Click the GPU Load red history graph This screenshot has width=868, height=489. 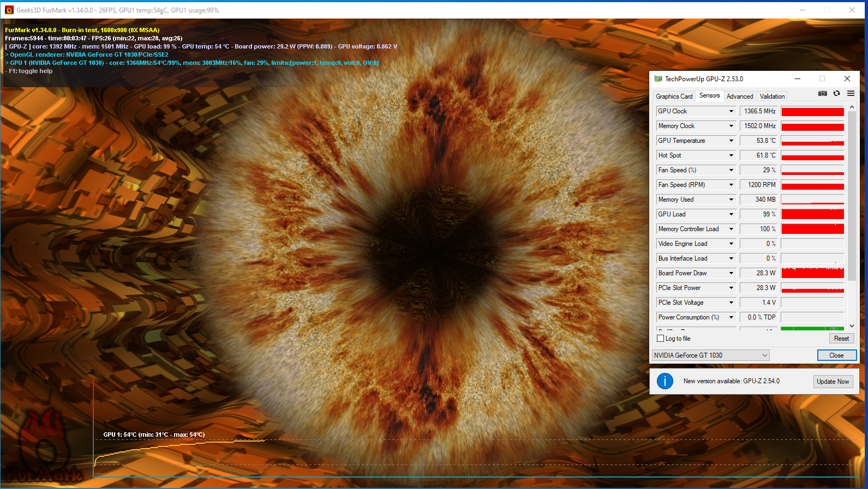coord(812,214)
